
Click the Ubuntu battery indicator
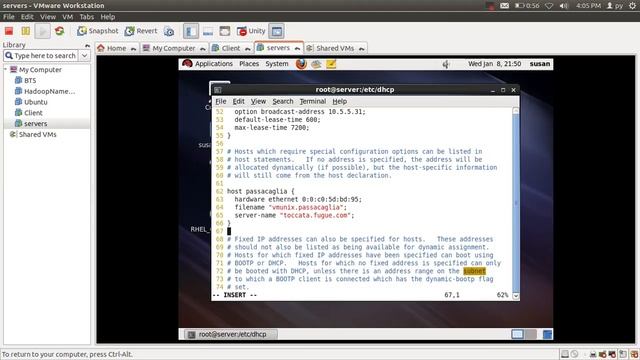(x=527, y=6)
